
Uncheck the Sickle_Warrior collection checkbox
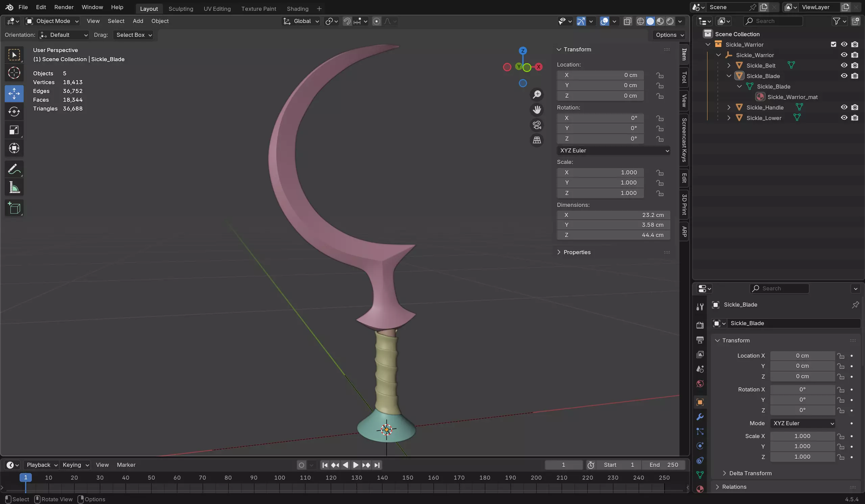pyautogui.click(x=834, y=44)
